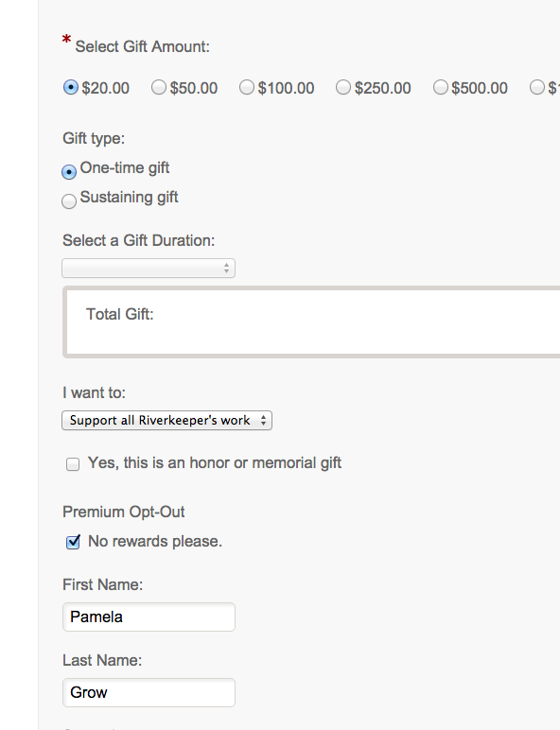The image size is (560, 730).
Task: Select the $20.00 gift amount
Action: (x=71, y=87)
